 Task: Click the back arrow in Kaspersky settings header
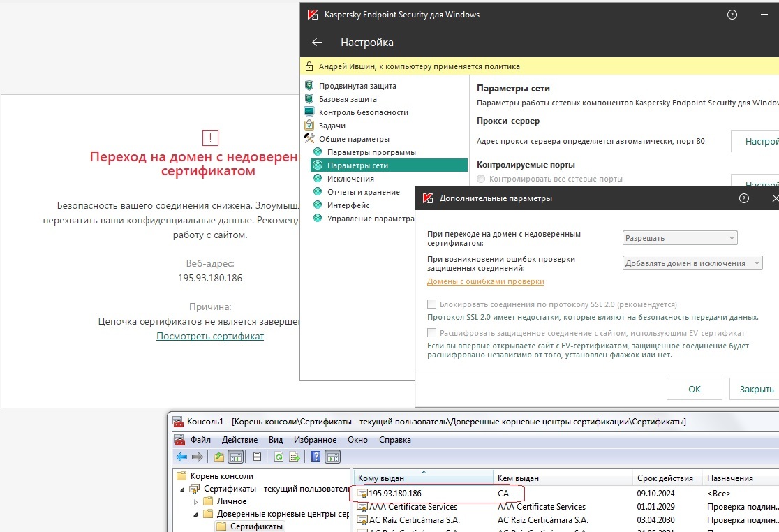pos(317,43)
